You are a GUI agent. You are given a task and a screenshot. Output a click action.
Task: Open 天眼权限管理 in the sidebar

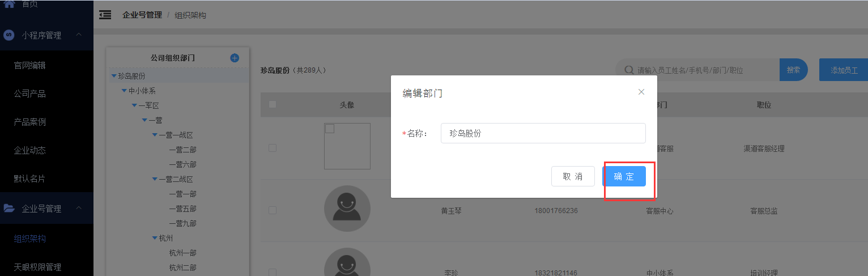37,267
